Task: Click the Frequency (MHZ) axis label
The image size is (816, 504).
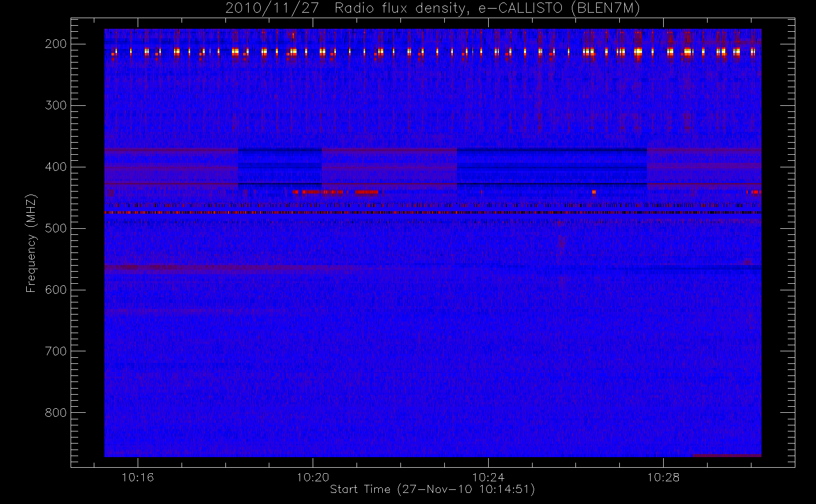Action: tap(31, 243)
